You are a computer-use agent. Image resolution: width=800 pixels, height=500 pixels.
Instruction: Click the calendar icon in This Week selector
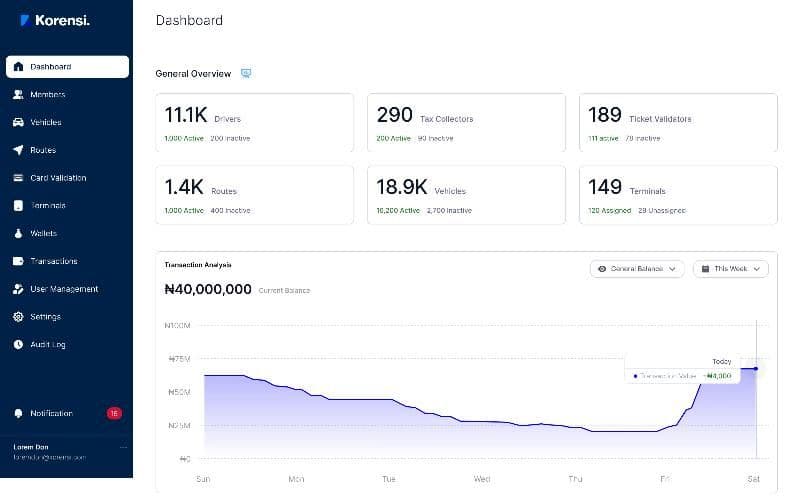705,269
